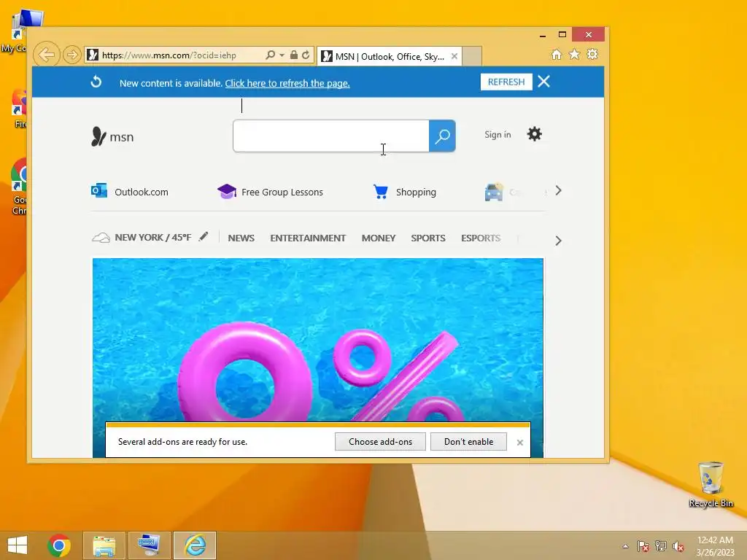Screen dimensions: 747x560
Task: Click the purple graduation cap icon
Action: [x=227, y=192]
